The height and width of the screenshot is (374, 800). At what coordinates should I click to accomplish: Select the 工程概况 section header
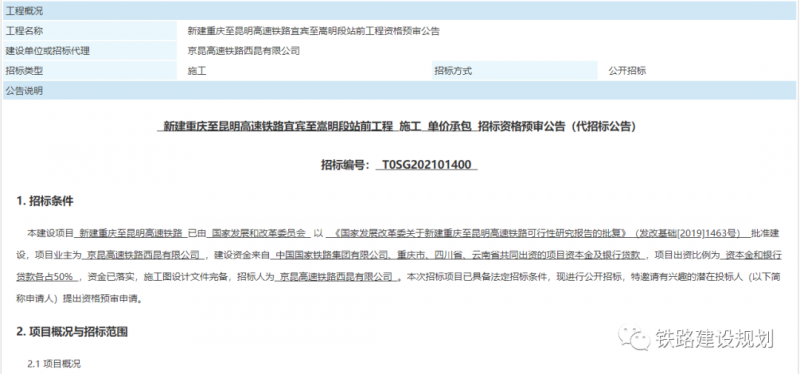[399, 10]
